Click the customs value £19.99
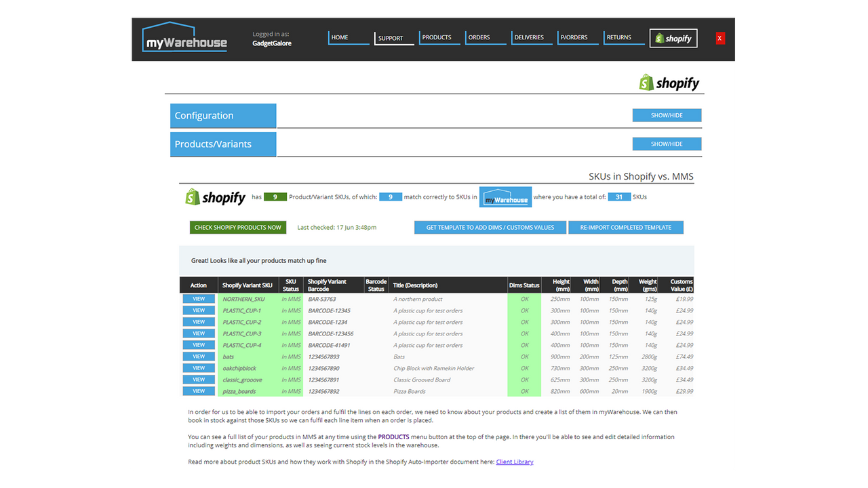The image size is (868, 488). pyautogui.click(x=684, y=299)
